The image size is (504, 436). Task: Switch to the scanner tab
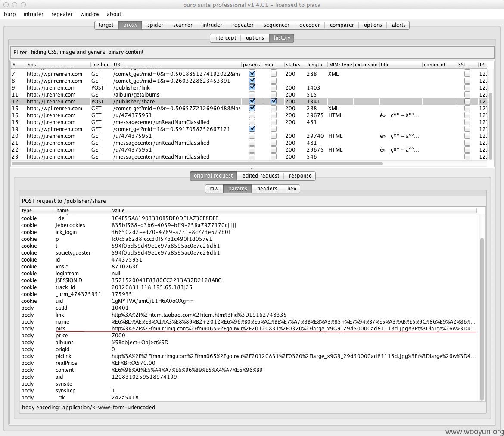(x=183, y=25)
